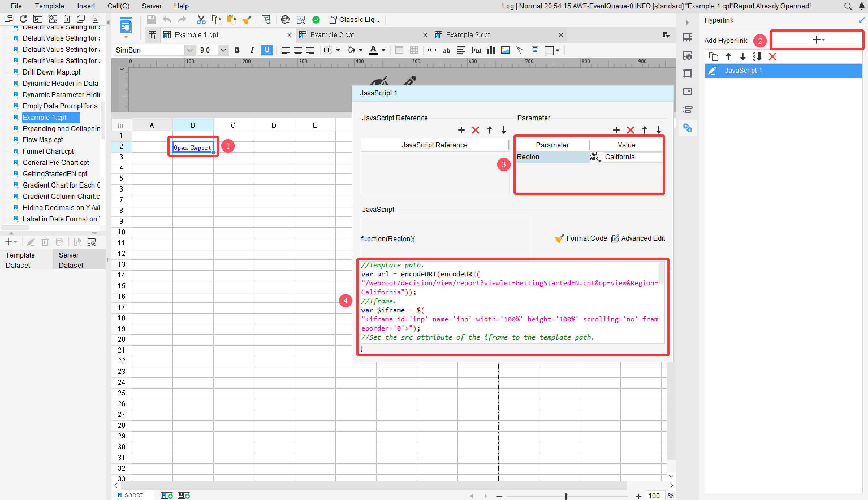868x500 pixels.
Task: Toggle italic formatting
Action: pyautogui.click(x=252, y=50)
